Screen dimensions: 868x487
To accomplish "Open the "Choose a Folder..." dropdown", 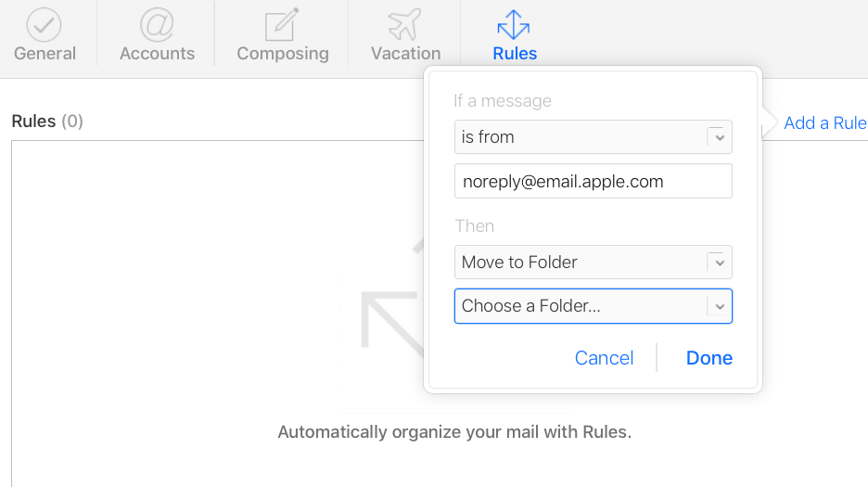I will (593, 306).
